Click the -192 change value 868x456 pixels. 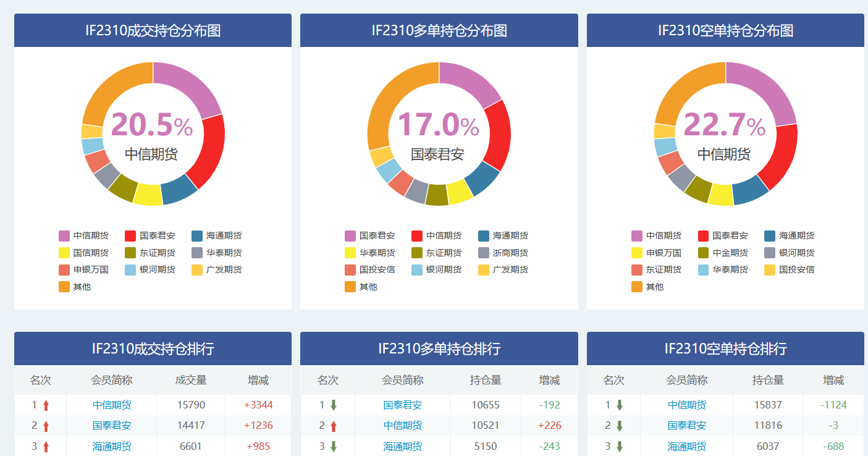[x=549, y=405]
